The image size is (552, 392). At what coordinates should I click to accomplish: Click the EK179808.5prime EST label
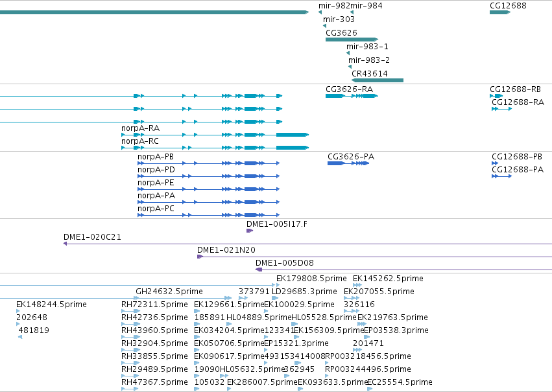click(311, 279)
